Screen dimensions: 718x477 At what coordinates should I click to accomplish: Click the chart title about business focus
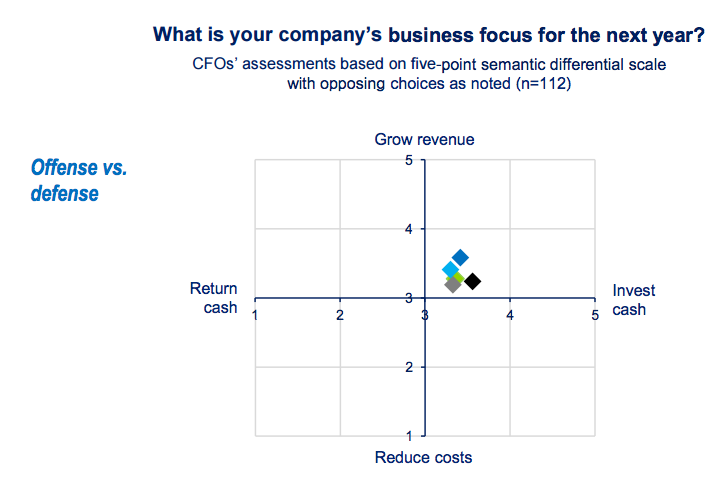(x=428, y=35)
